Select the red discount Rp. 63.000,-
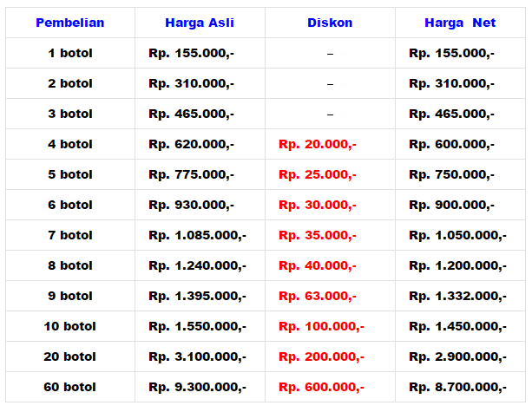This screenshot has height=412, width=532. [317, 296]
